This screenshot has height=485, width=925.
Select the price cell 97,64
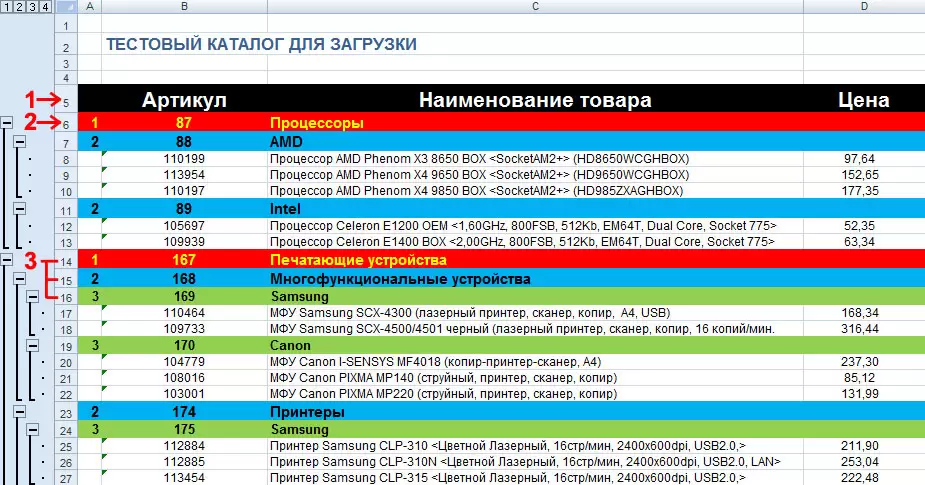(x=859, y=159)
